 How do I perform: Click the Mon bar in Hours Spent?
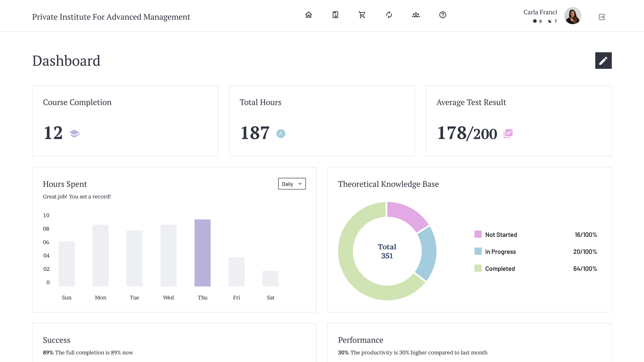tap(101, 255)
